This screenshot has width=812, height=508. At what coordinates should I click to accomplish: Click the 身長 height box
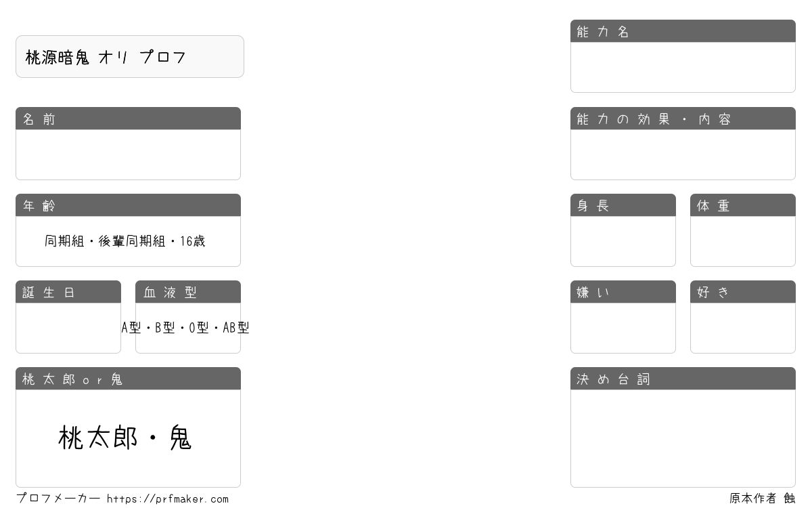[623, 241]
